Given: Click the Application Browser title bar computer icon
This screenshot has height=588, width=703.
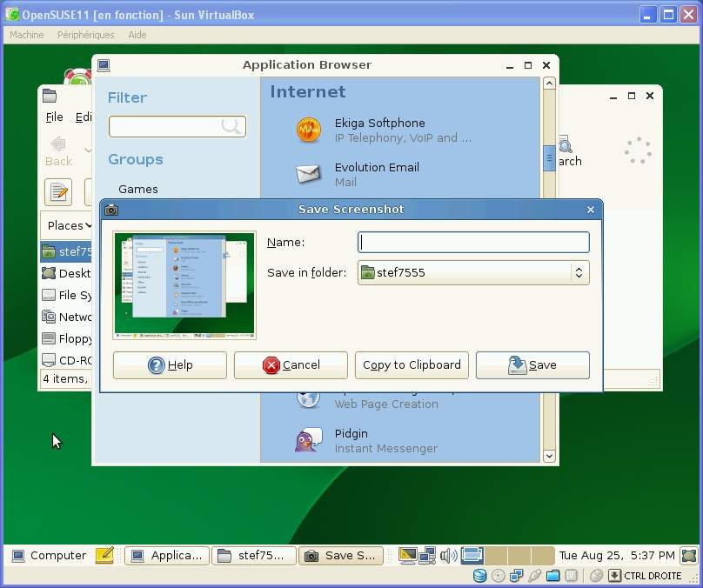Looking at the screenshot, I should [x=104, y=65].
